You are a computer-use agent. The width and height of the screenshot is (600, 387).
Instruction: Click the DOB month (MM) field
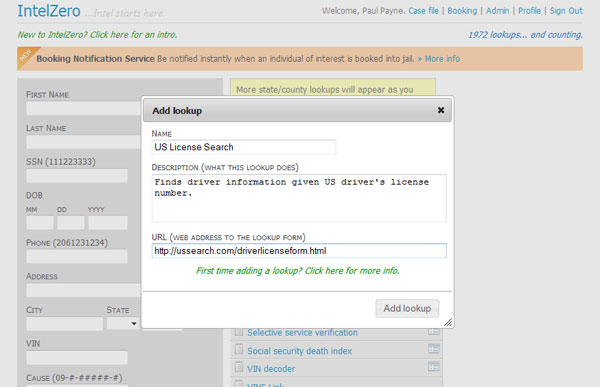click(40, 222)
